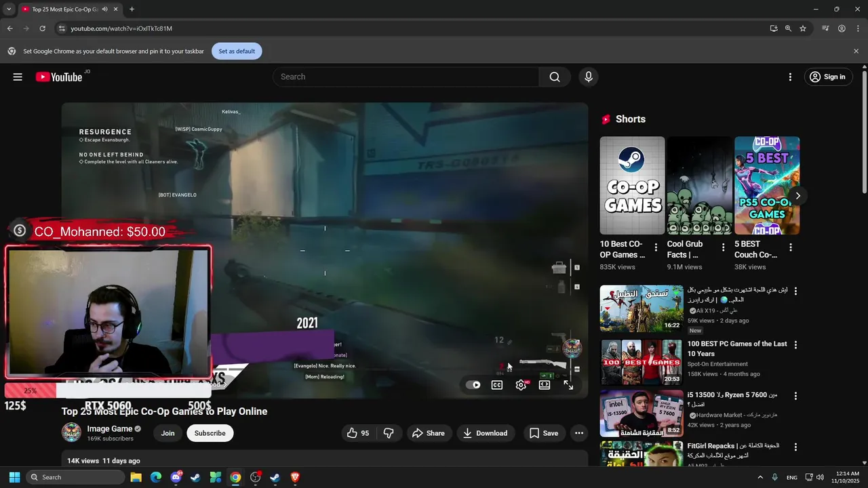Open the 10 Best CO-OP Games short
Viewport: 868px width, 488px height.
click(632, 186)
